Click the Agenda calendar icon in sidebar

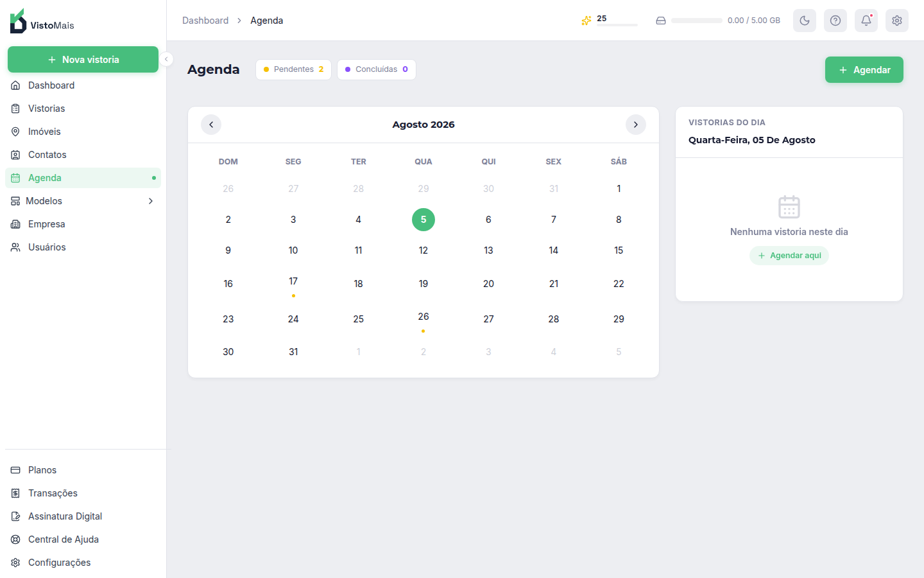pyautogui.click(x=15, y=178)
